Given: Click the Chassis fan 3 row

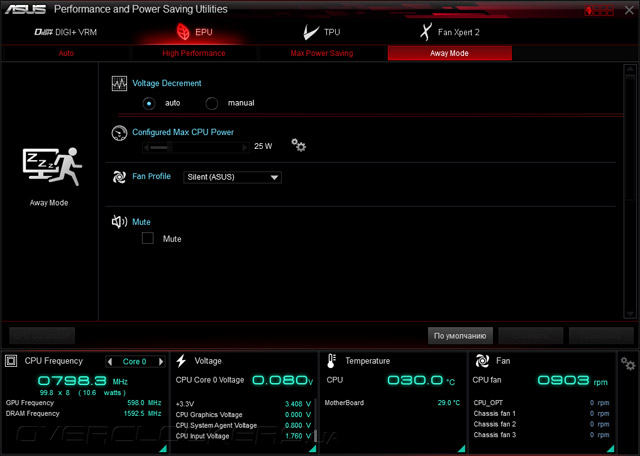Looking at the screenshot, I should pyautogui.click(x=541, y=435).
